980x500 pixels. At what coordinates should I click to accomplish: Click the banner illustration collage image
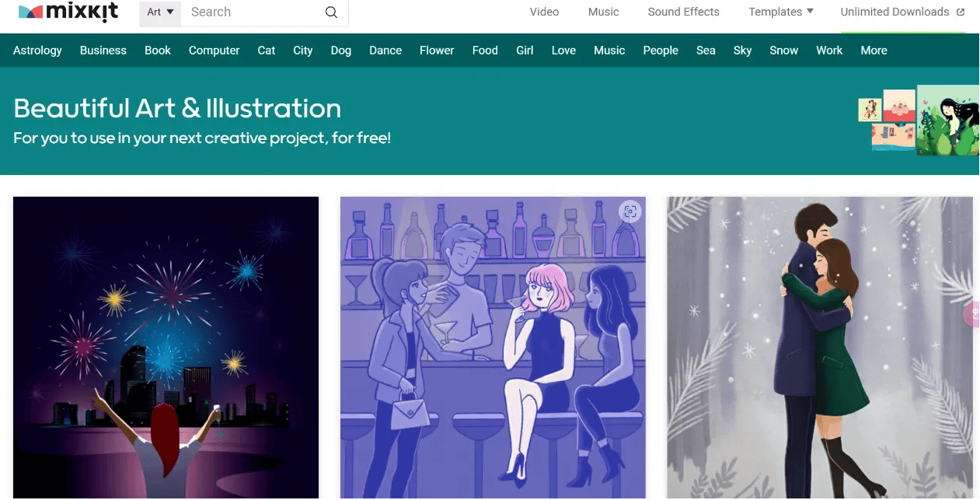pyautogui.click(x=918, y=121)
